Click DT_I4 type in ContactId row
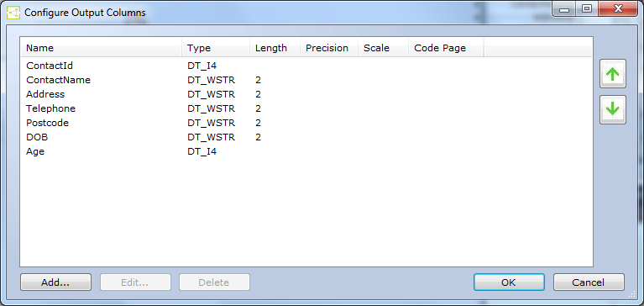 202,66
